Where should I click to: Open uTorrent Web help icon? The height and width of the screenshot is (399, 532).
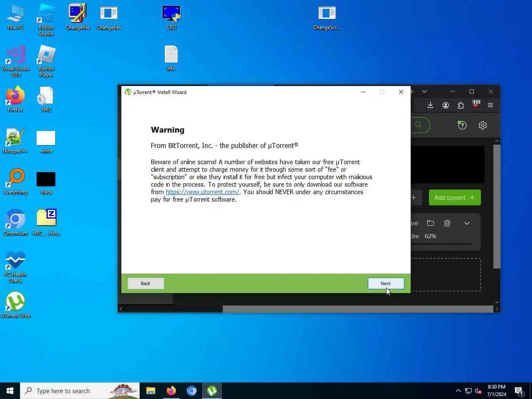pyautogui.click(x=462, y=125)
